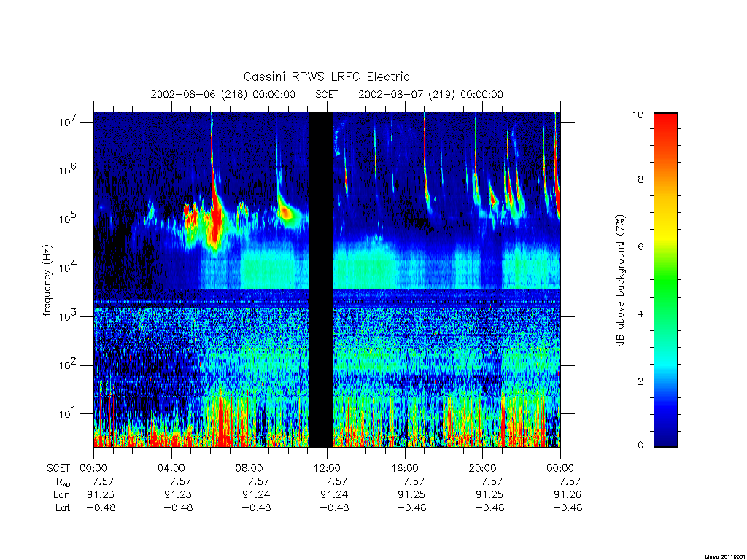Click the 10^1 frequency tick label

pos(69,413)
